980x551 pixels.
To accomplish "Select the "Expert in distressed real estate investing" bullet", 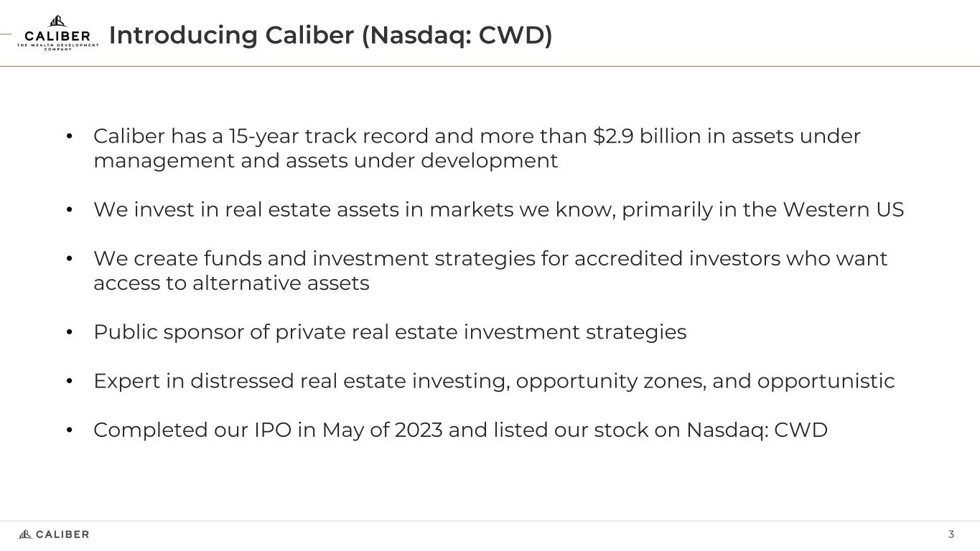I will (x=494, y=381).
